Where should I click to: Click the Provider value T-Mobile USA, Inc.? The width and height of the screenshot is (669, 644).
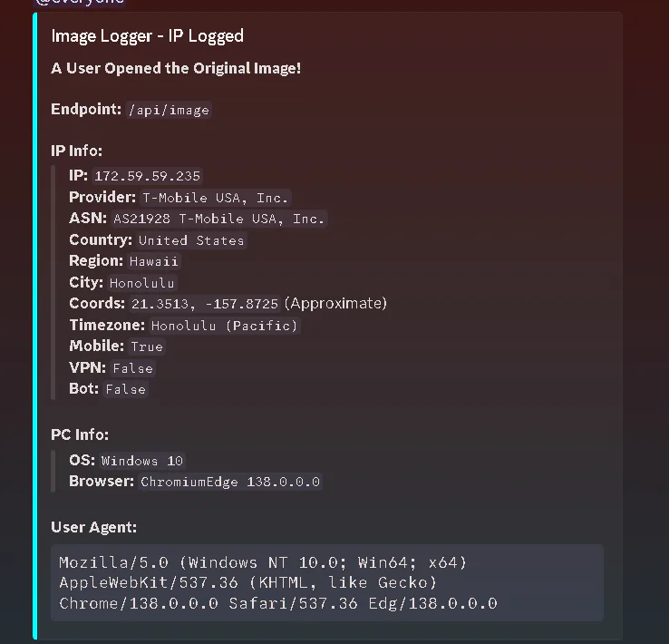(x=215, y=198)
